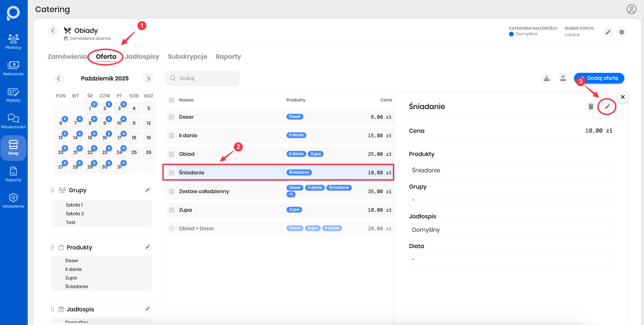The width and height of the screenshot is (644, 325).
Task: Open Naliczenia in the sidebar
Action: (x=13, y=68)
